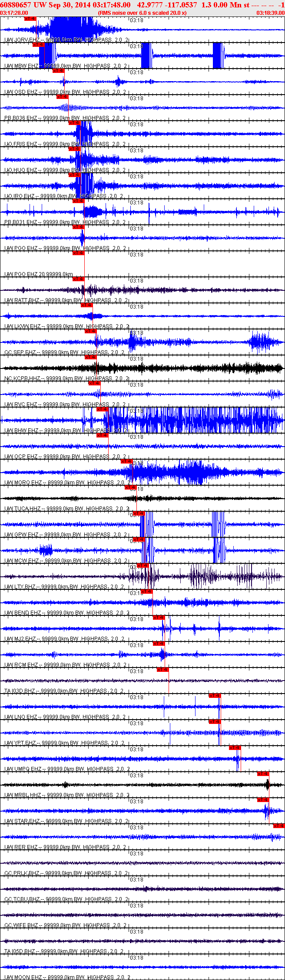Select the UW RATT BHZ trace label
Image resolution: width=285 pixels, height=980 pixels.
66,300
